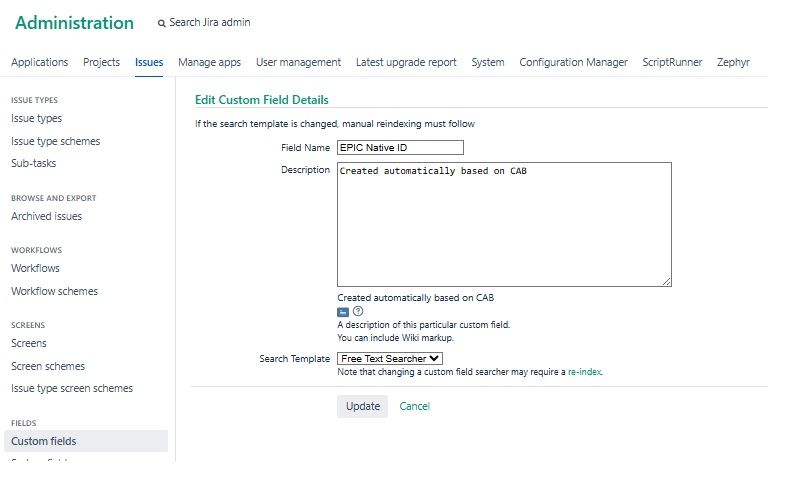Click into the Field Name input
Image resolution: width=803 pixels, height=479 pixels.
(400, 147)
